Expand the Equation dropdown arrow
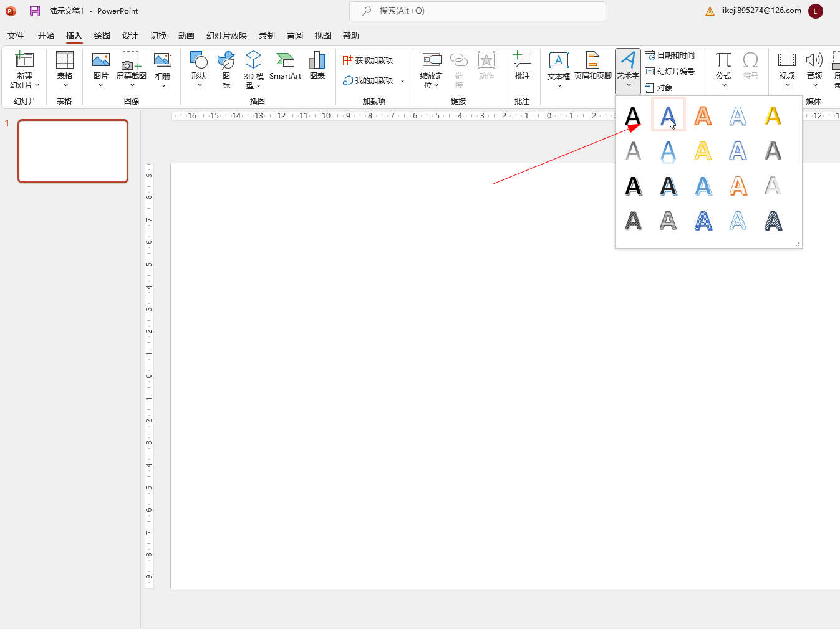The image size is (840, 630). point(723,85)
